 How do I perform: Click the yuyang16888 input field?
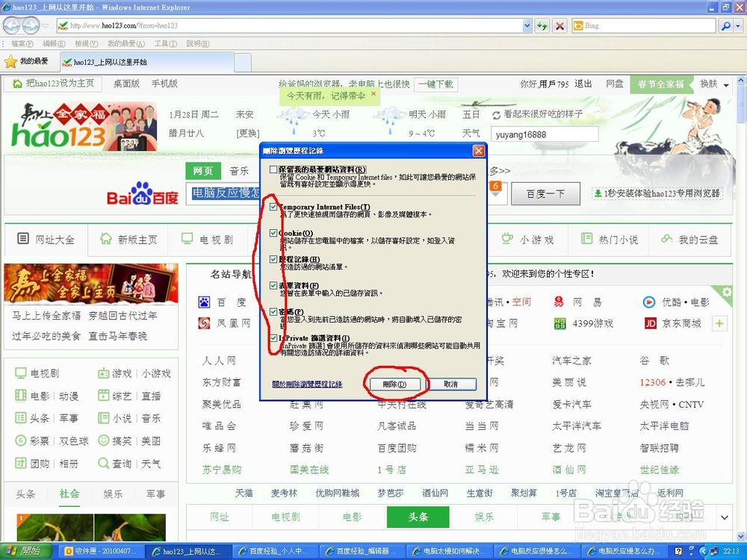click(x=545, y=134)
